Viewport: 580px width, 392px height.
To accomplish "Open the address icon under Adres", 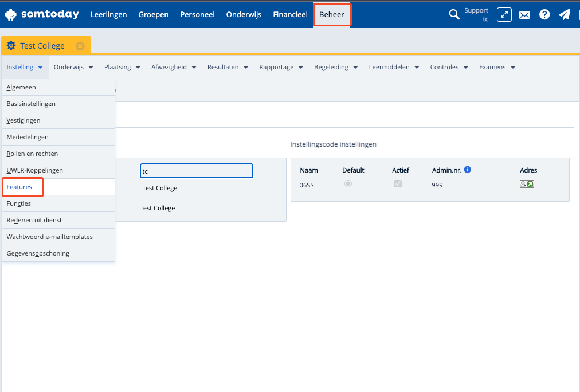I will (x=527, y=184).
